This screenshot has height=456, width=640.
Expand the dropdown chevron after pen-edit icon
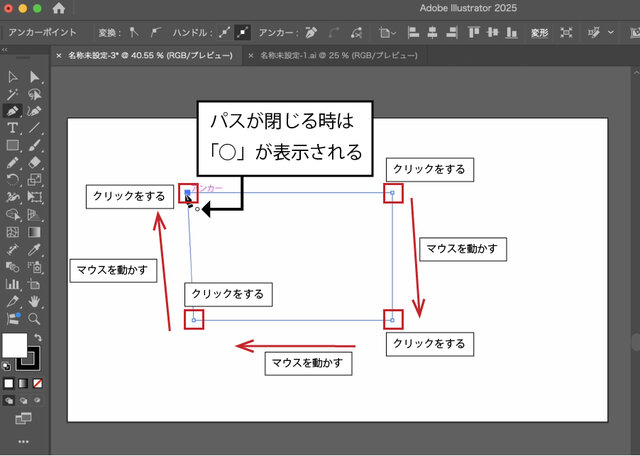pyautogui.click(x=611, y=32)
